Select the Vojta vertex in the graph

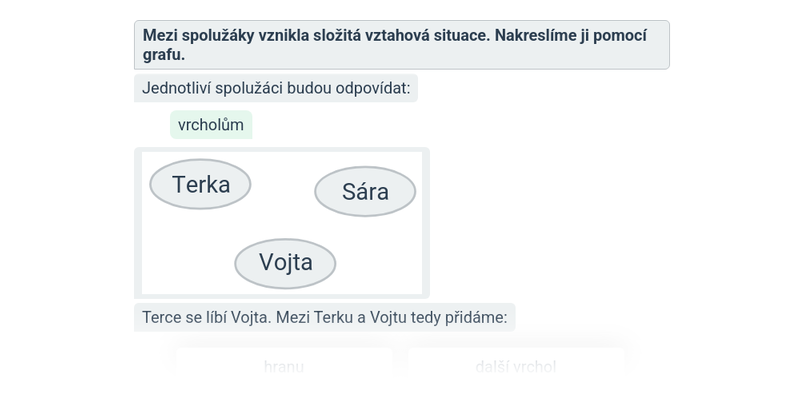pyautogui.click(x=285, y=263)
